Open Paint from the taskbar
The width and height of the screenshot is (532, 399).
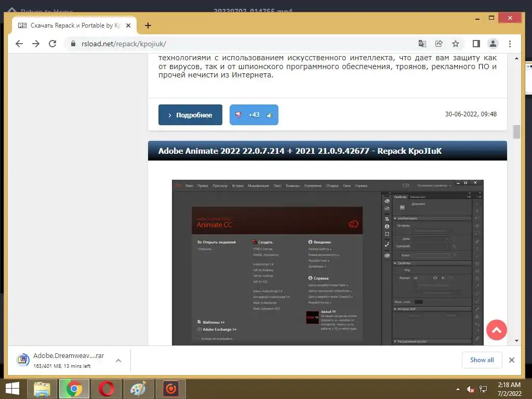(138, 389)
